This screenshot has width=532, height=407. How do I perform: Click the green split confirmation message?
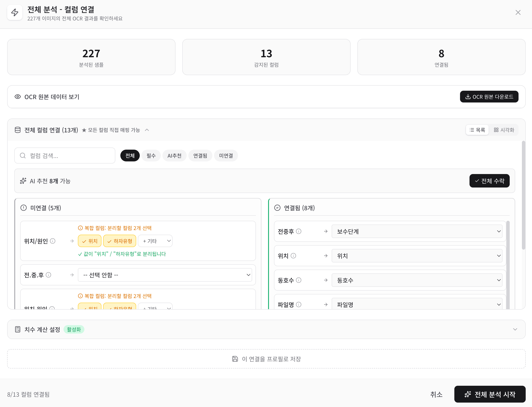click(122, 254)
